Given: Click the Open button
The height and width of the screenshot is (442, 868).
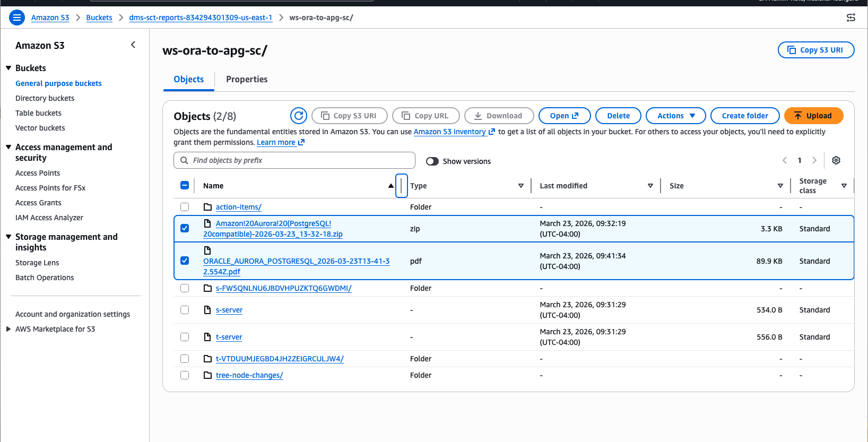Looking at the screenshot, I should 564,116.
